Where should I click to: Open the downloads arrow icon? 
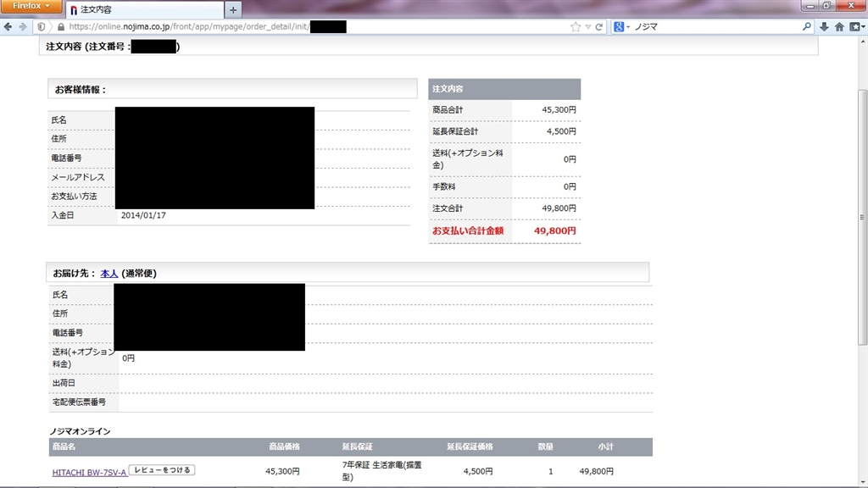[824, 26]
